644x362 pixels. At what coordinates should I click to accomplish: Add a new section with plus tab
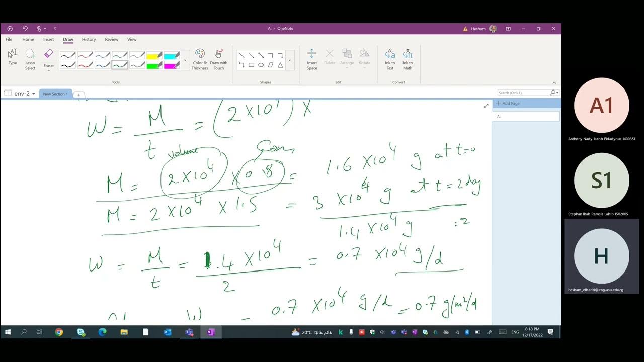click(x=79, y=95)
